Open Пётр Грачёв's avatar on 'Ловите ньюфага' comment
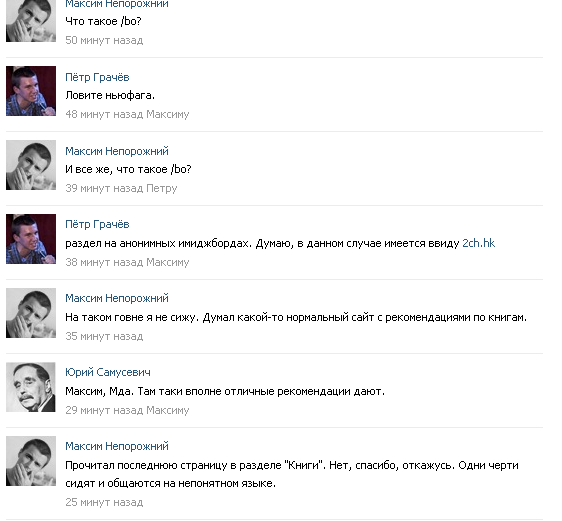 click(x=31, y=91)
